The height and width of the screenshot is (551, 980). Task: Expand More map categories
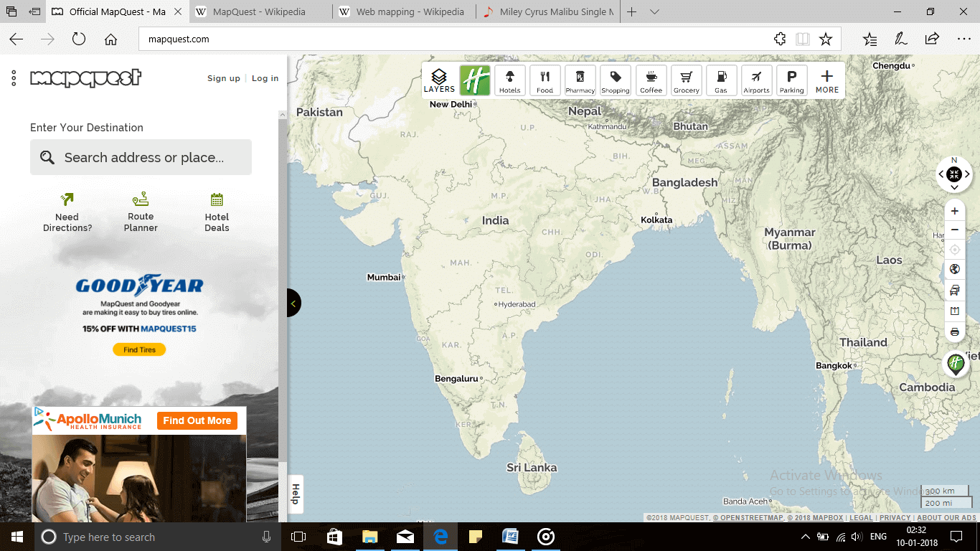(x=826, y=80)
